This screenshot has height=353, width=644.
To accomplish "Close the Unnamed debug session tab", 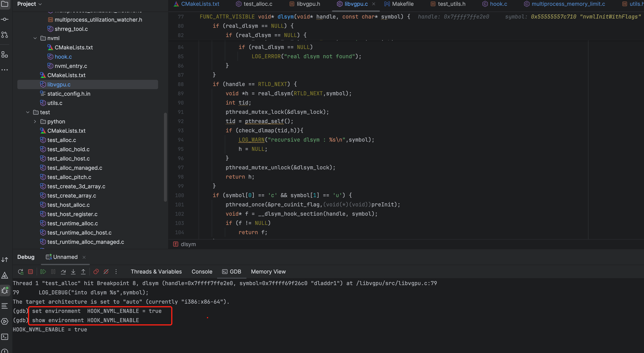I will pos(84,257).
